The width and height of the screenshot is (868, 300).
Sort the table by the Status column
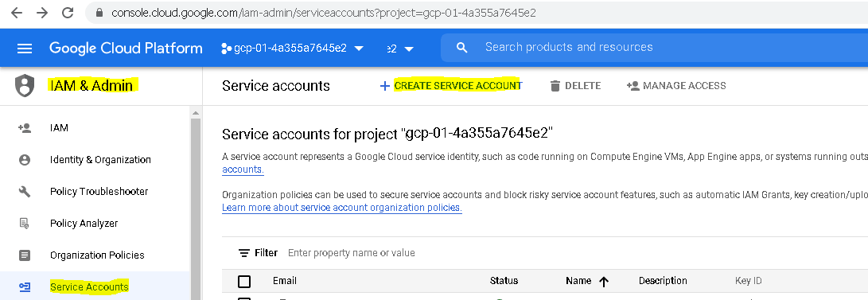click(x=504, y=281)
